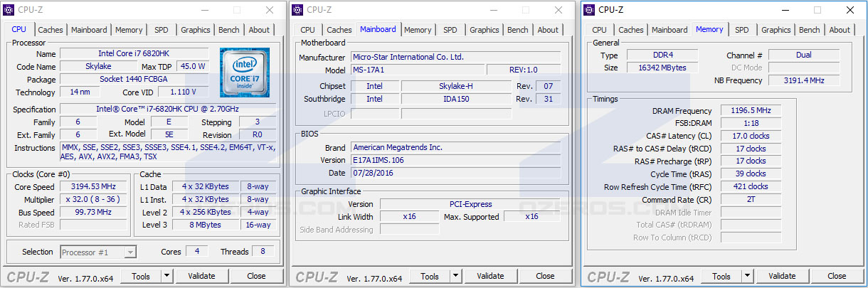Click the CAS# Latency value 17.0 clocks
Viewport: 868px width, 288px height.
pyautogui.click(x=751, y=136)
